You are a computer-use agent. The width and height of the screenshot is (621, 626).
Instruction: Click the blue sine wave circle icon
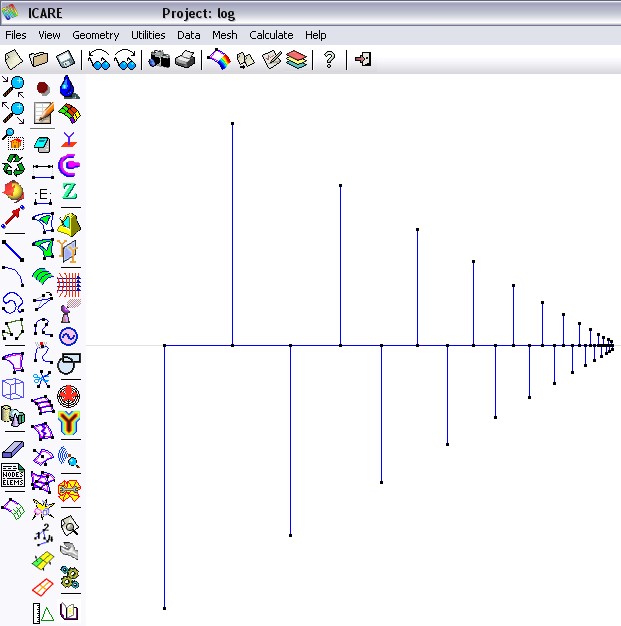click(x=68, y=336)
